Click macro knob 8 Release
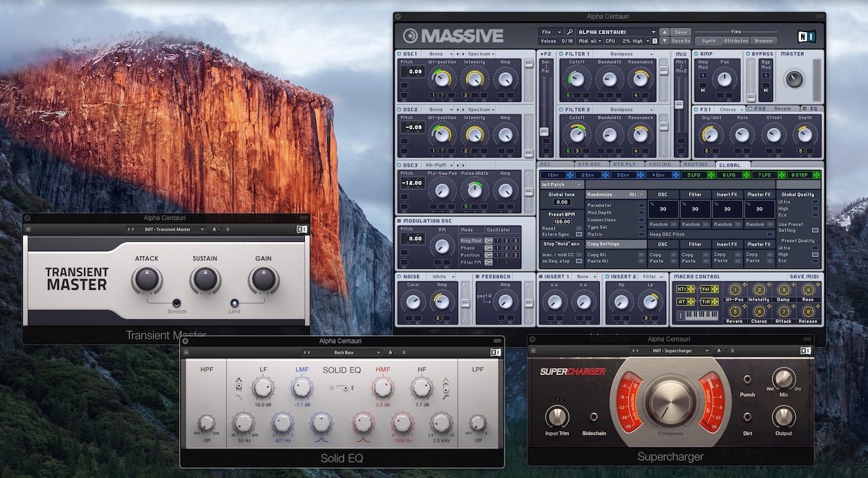The height and width of the screenshot is (478, 868). point(808,311)
